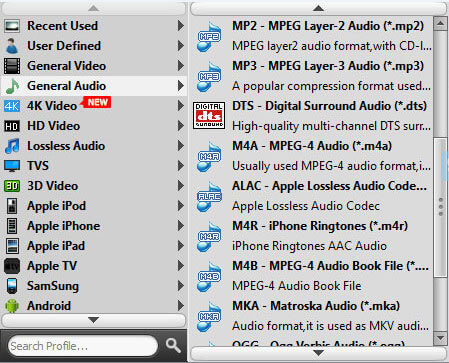The height and width of the screenshot is (363, 449).
Task: Expand the Lossless Audio submenu arrow
Action: pyautogui.click(x=180, y=146)
